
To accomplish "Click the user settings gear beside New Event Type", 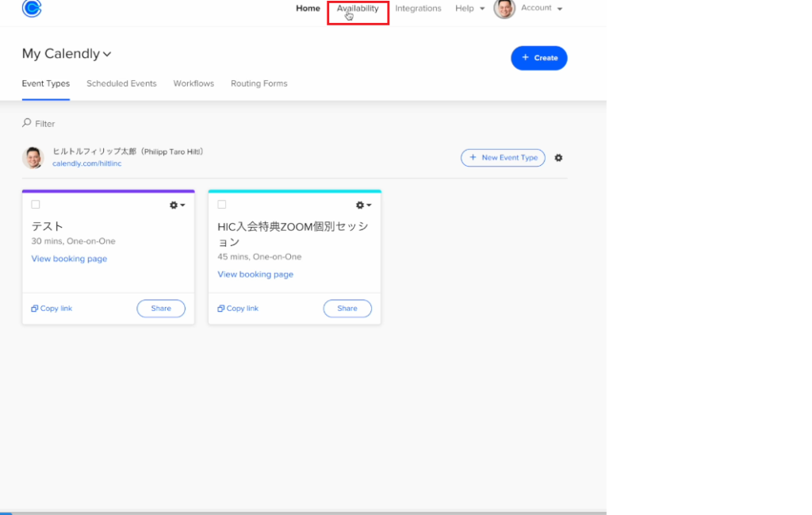I will [558, 157].
